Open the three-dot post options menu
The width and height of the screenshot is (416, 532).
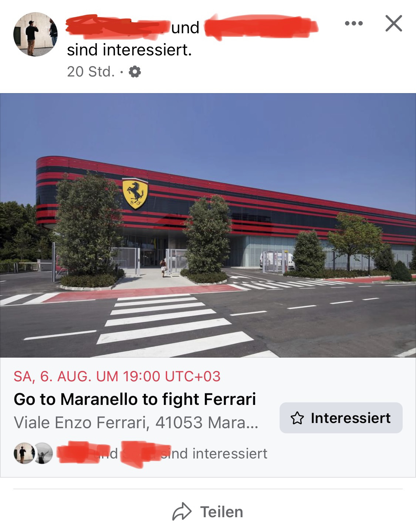coord(354,24)
